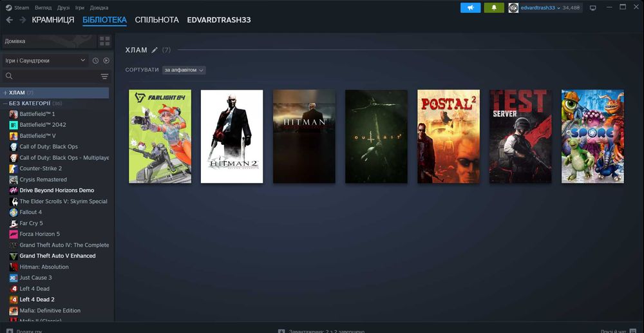Click the downloads status icon at bottom

(x=281, y=331)
